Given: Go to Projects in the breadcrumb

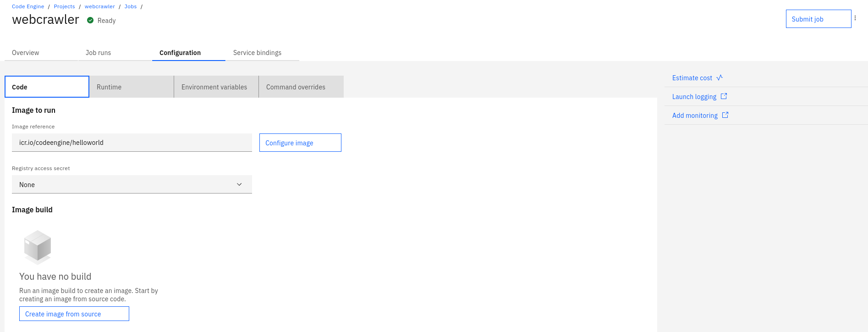Looking at the screenshot, I should click(64, 6).
